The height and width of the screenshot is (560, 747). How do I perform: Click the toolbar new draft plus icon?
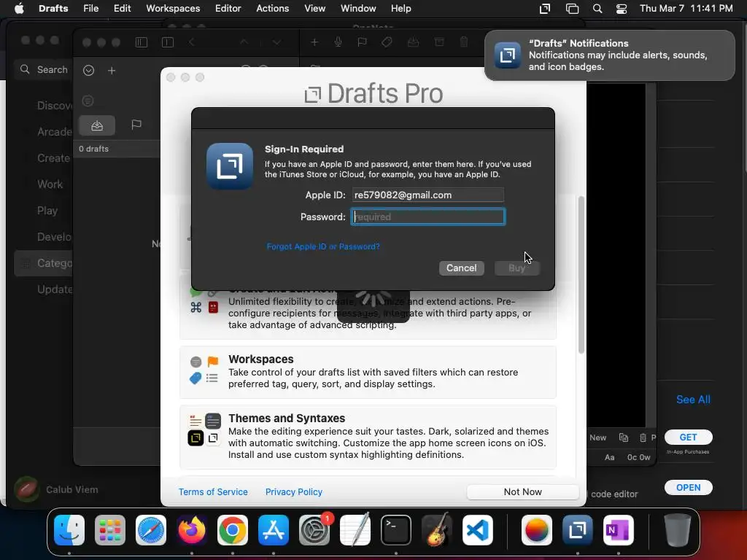tap(314, 42)
